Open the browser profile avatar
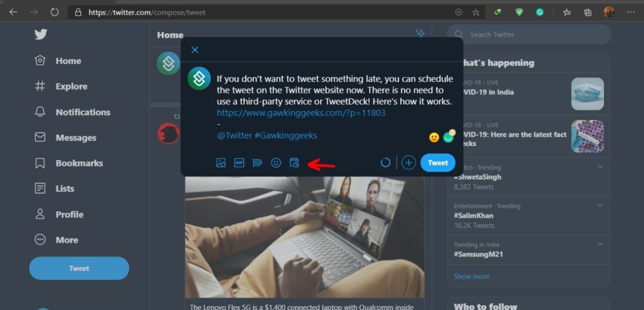Viewport: 644px width, 310px height. point(609,12)
